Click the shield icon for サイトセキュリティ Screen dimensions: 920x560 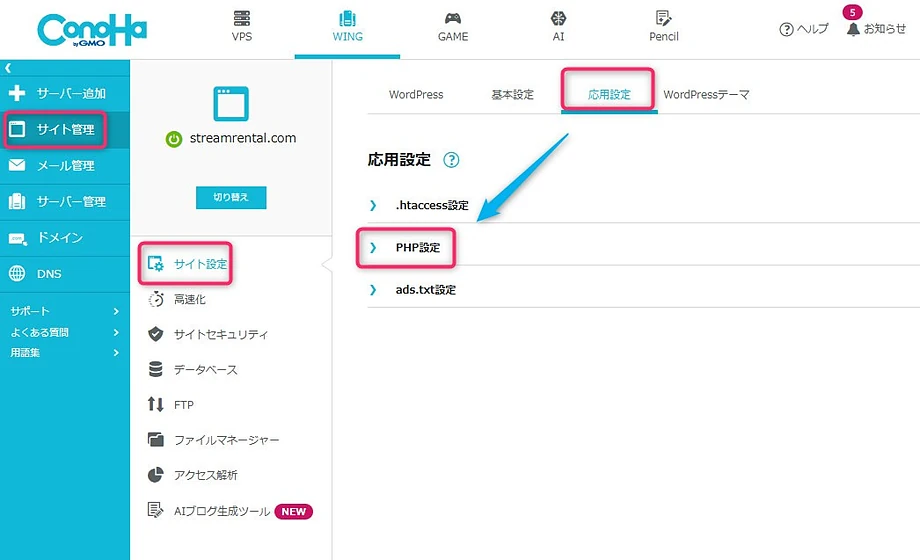pyautogui.click(x=155, y=334)
